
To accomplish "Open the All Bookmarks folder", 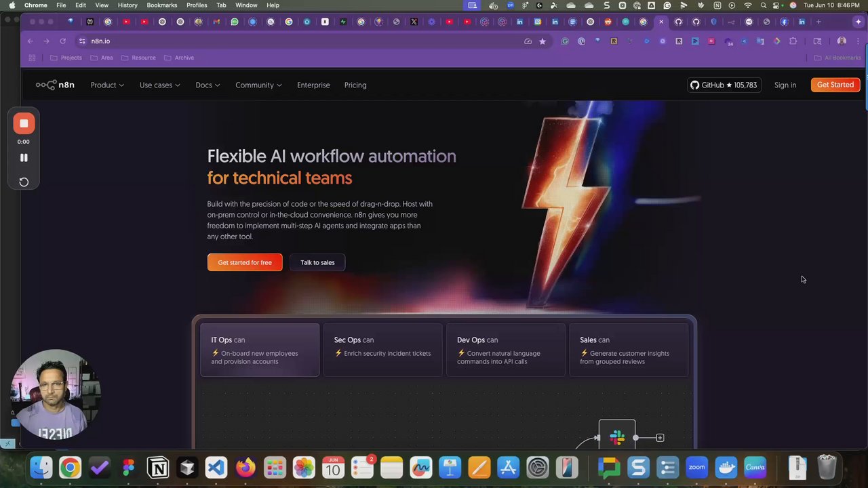I will click(x=837, y=58).
